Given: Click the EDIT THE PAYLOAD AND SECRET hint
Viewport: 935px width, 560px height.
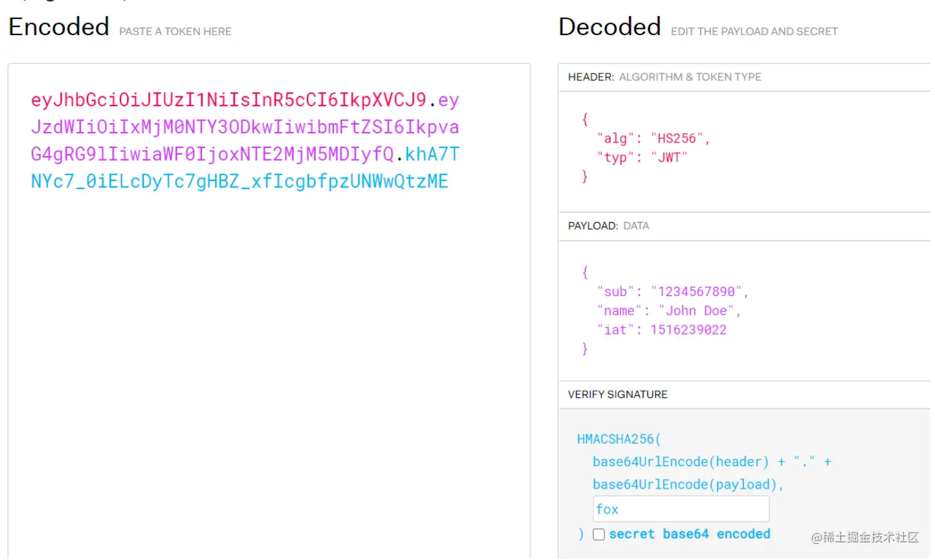Looking at the screenshot, I should coord(754,32).
